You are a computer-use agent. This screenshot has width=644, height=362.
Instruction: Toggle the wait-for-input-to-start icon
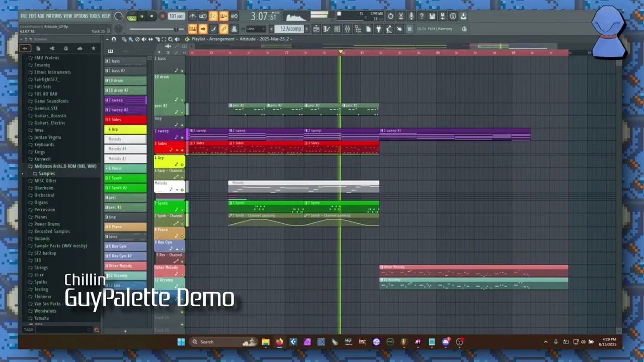pyautogui.click(x=203, y=16)
